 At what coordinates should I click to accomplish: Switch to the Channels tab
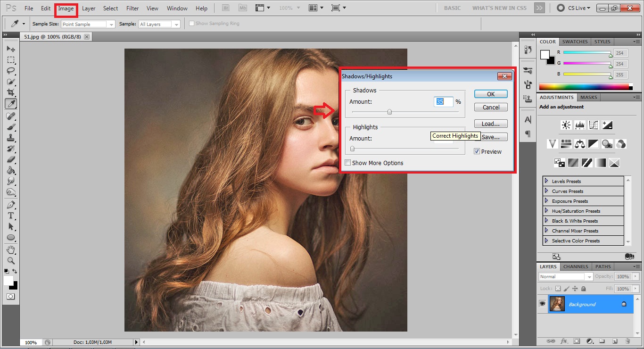pos(576,266)
